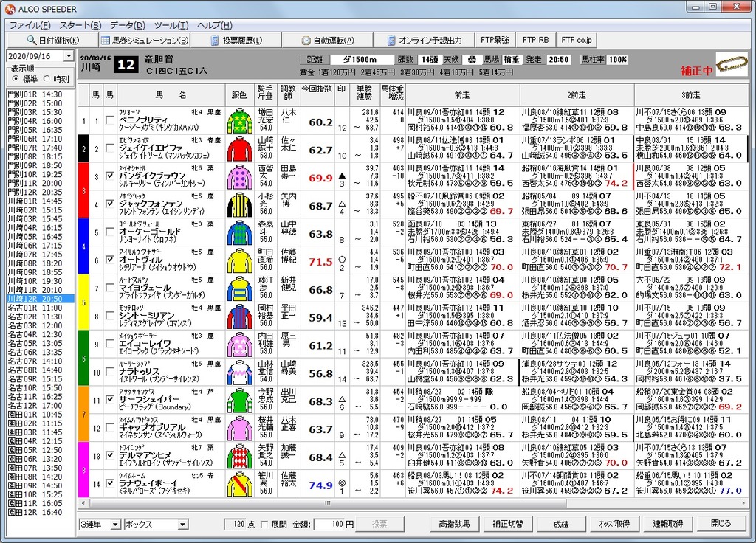Click the 速報取得 button
The width and height of the screenshot is (756, 543).
click(x=667, y=524)
